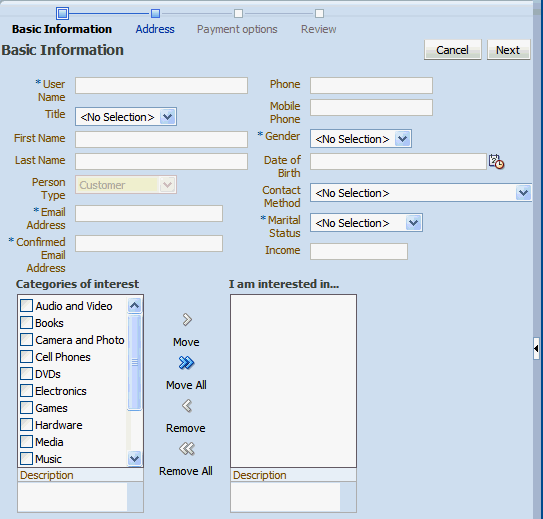The width and height of the screenshot is (543, 519).
Task: Check the DVDs category
Action: point(26,374)
